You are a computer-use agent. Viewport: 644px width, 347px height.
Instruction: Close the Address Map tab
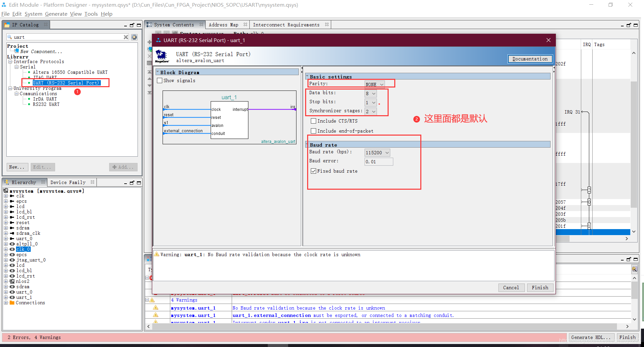pyautogui.click(x=245, y=24)
